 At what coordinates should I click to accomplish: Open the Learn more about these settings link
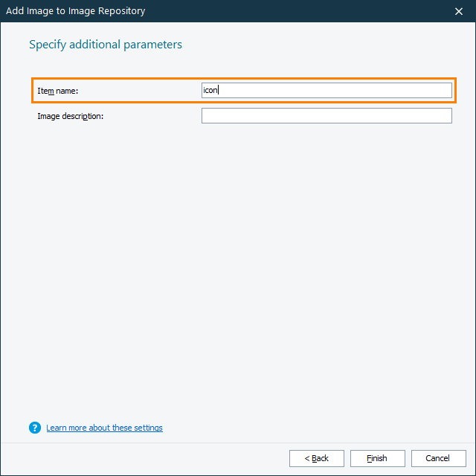tap(104, 428)
